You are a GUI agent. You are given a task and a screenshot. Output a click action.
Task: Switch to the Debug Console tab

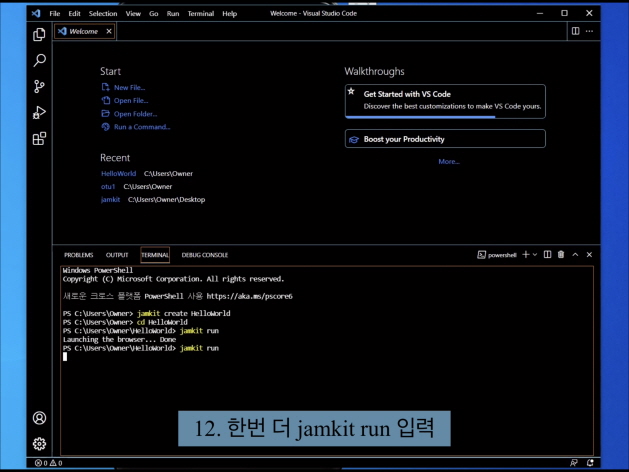[205, 255]
